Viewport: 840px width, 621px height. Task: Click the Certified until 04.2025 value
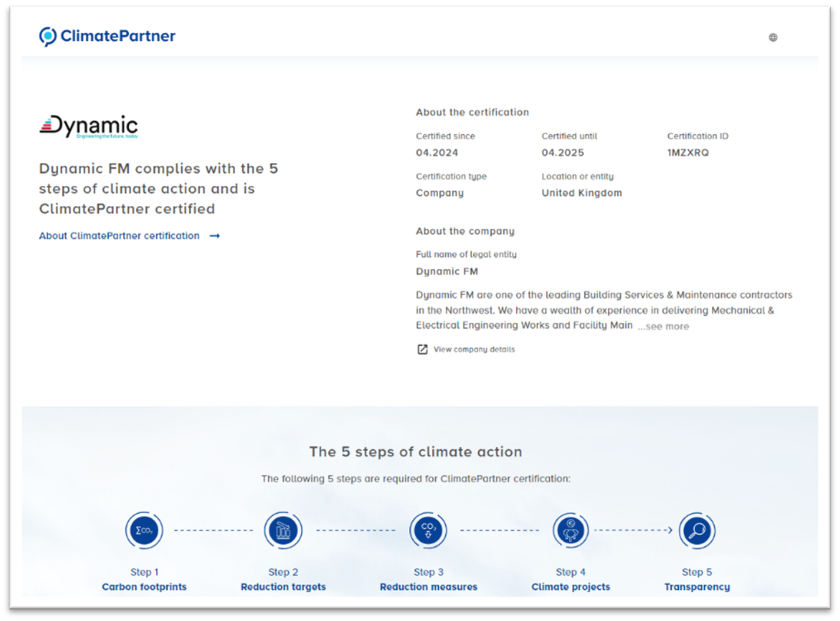(562, 152)
